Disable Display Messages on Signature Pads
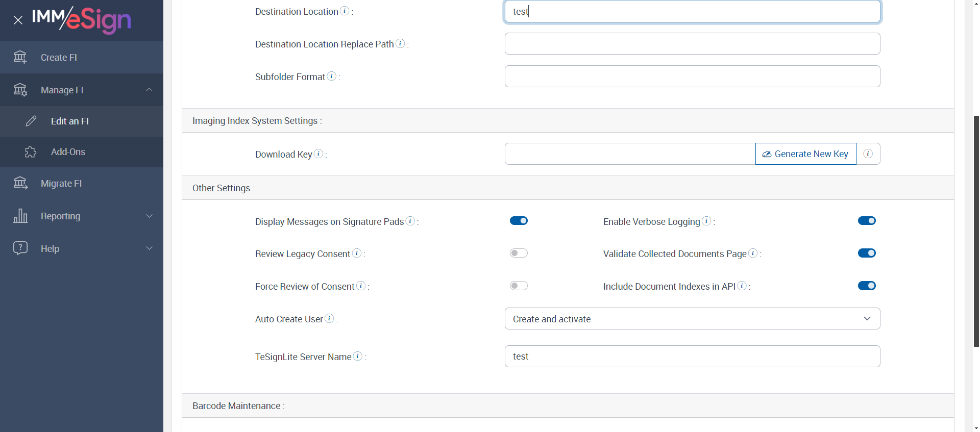This screenshot has width=980, height=432. coord(519,221)
